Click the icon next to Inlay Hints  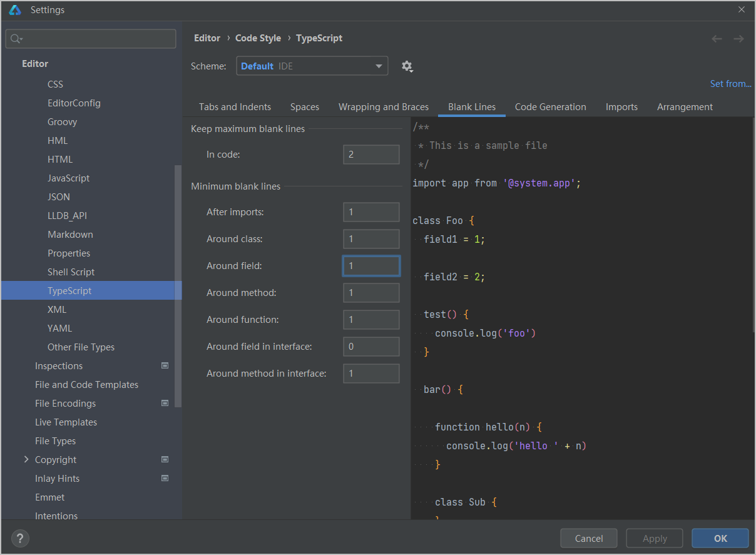[x=165, y=478]
